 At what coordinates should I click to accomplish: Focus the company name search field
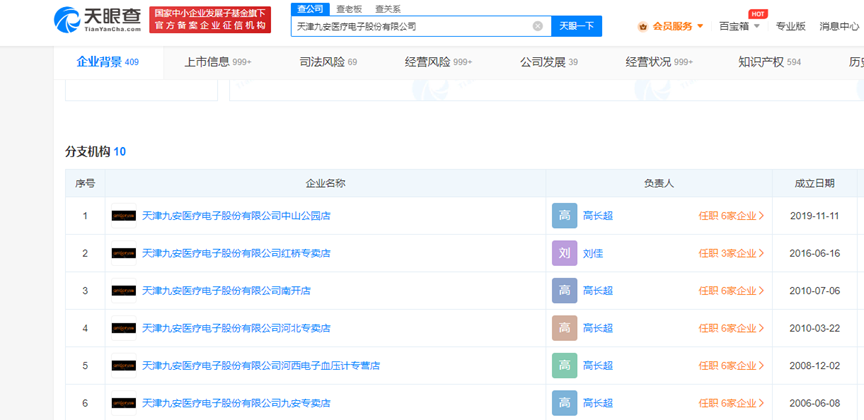[x=412, y=26]
